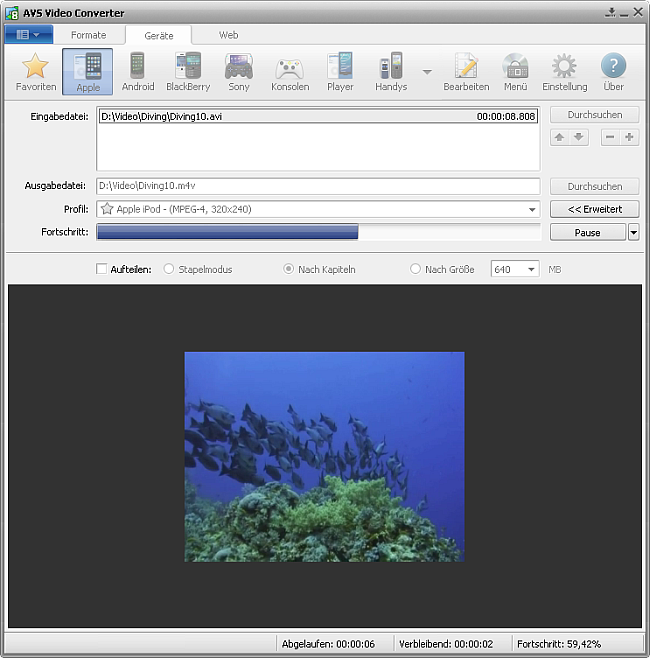Expand the Profil Apple iPod dropdown
The width and height of the screenshot is (650, 658).
(533, 210)
